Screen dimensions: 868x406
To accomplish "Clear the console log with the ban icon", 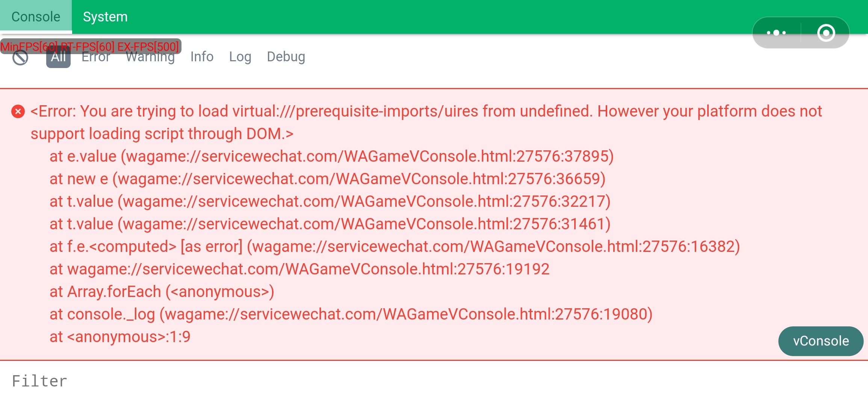I will 20,58.
